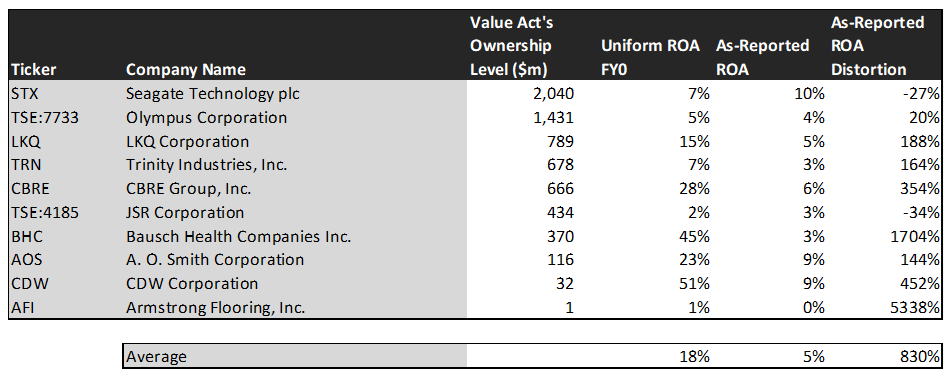Screen dimensions: 952x376
Task: Click the Armstrong Flooring, Inc. cell
Action: (x=215, y=307)
